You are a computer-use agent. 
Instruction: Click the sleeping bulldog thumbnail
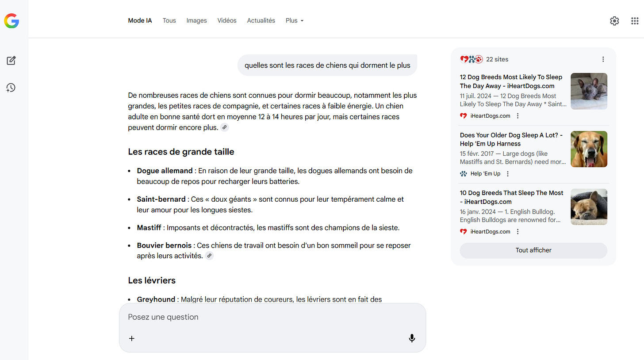pos(589,207)
